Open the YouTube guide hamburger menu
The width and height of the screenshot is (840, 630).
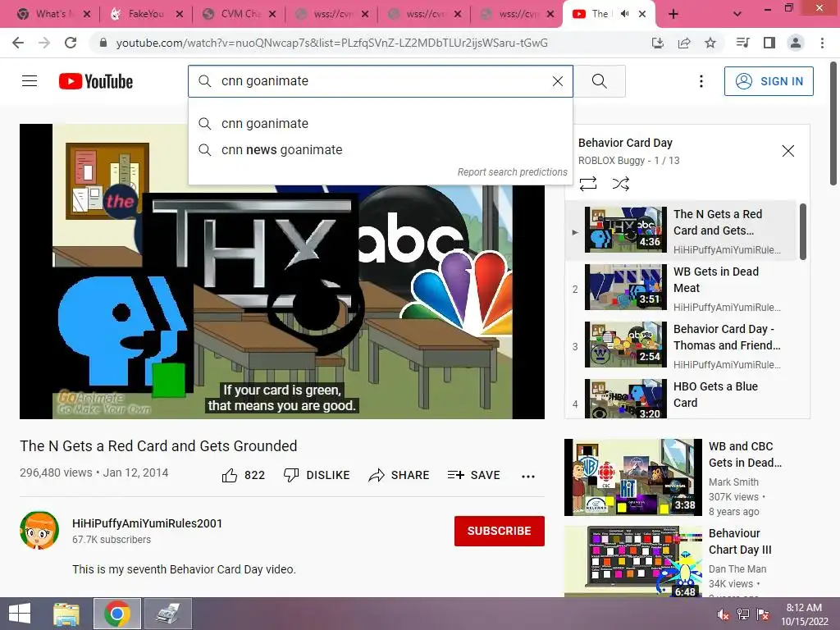tap(30, 81)
